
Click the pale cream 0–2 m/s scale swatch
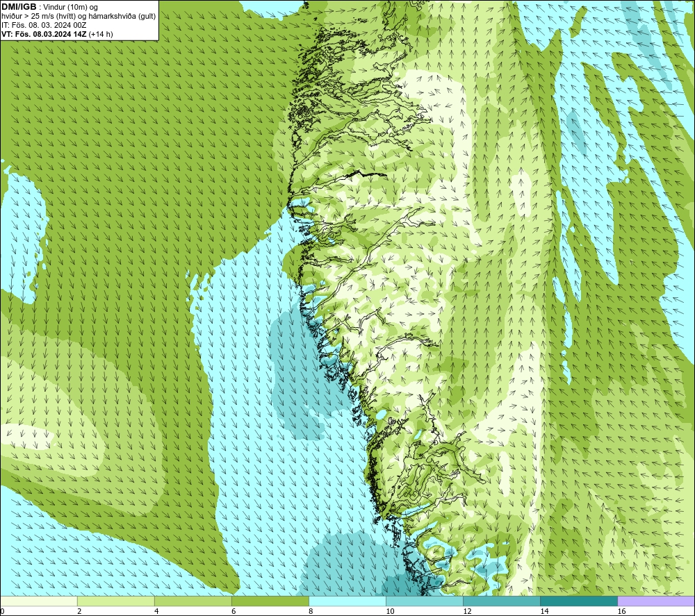click(39, 601)
